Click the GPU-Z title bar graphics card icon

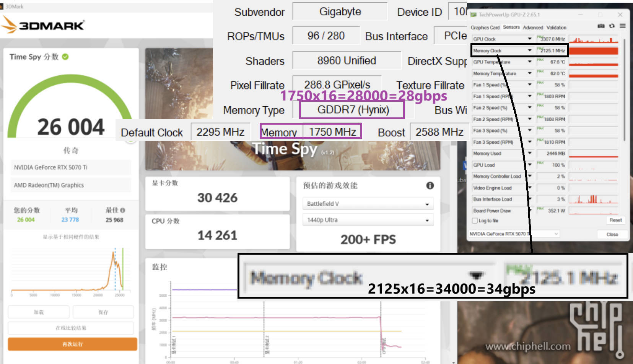474,15
